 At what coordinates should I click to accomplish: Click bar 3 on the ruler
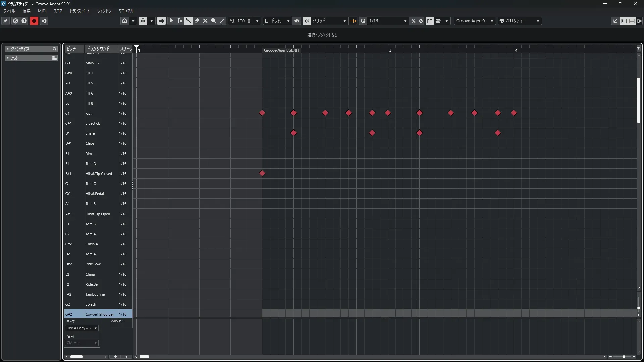[390, 50]
